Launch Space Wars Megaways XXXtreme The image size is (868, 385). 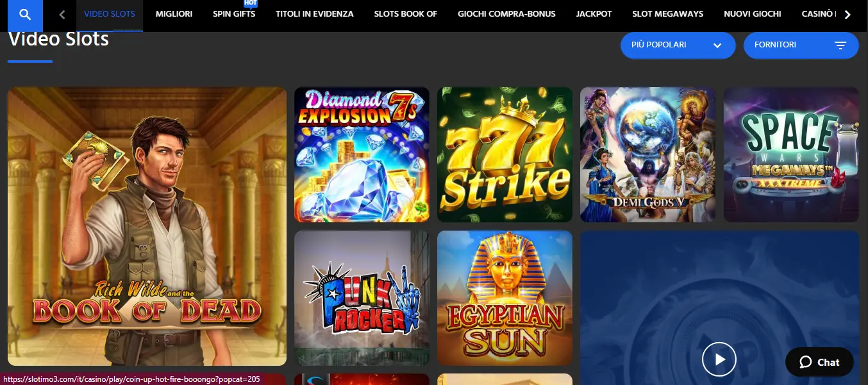(x=791, y=154)
